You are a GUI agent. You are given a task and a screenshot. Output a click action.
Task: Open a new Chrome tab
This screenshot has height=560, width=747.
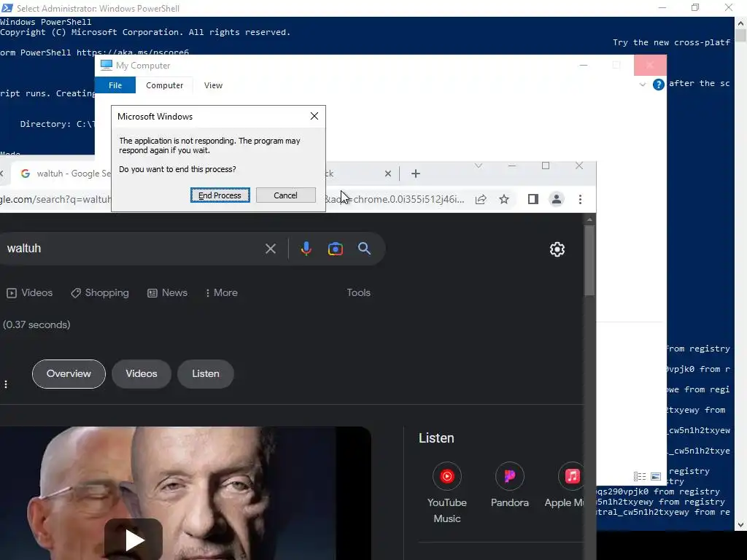tap(415, 174)
